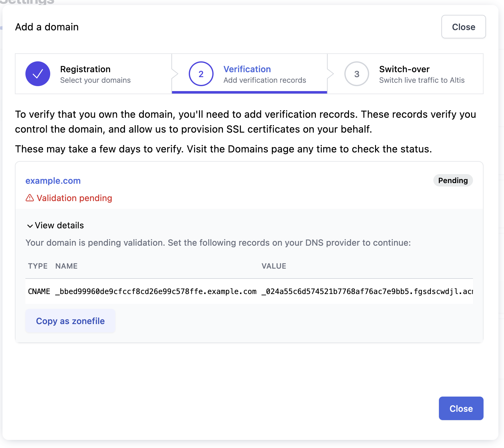This screenshot has width=504, height=448.
Task: Copy DNS records as zonefile
Action: [x=70, y=321]
